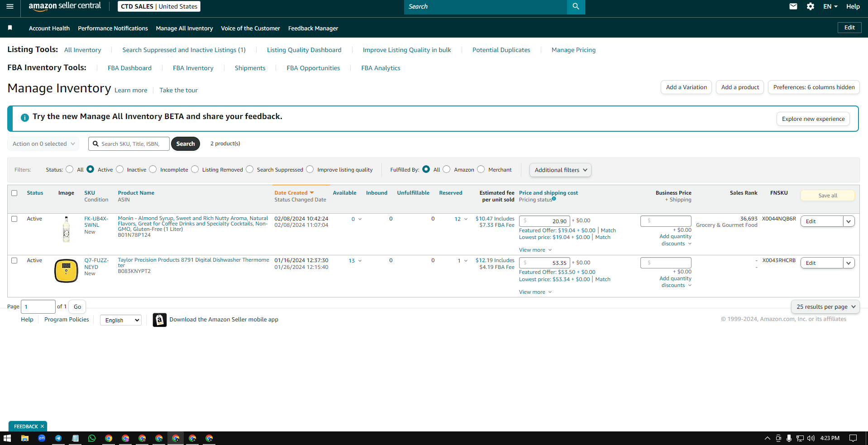Click the black Search button
Screen dimensions: 868x445
click(186, 144)
